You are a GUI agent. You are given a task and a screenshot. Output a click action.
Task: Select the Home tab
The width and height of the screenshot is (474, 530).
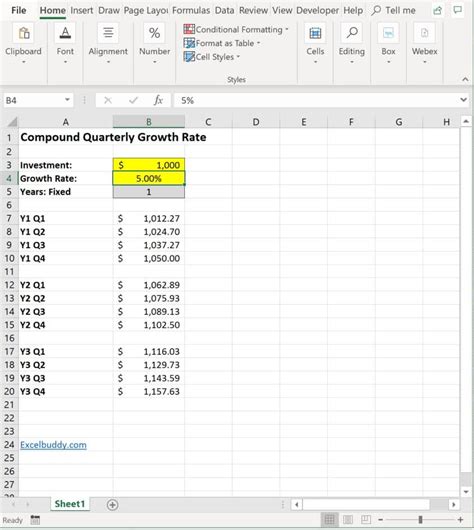[52, 10]
